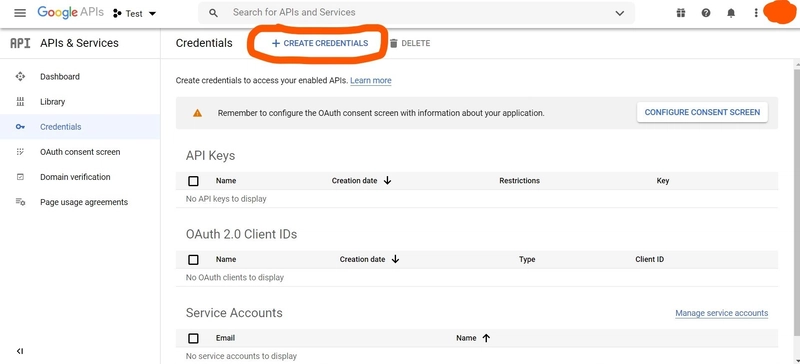Click the Email column header
800x364 pixels.
point(226,338)
